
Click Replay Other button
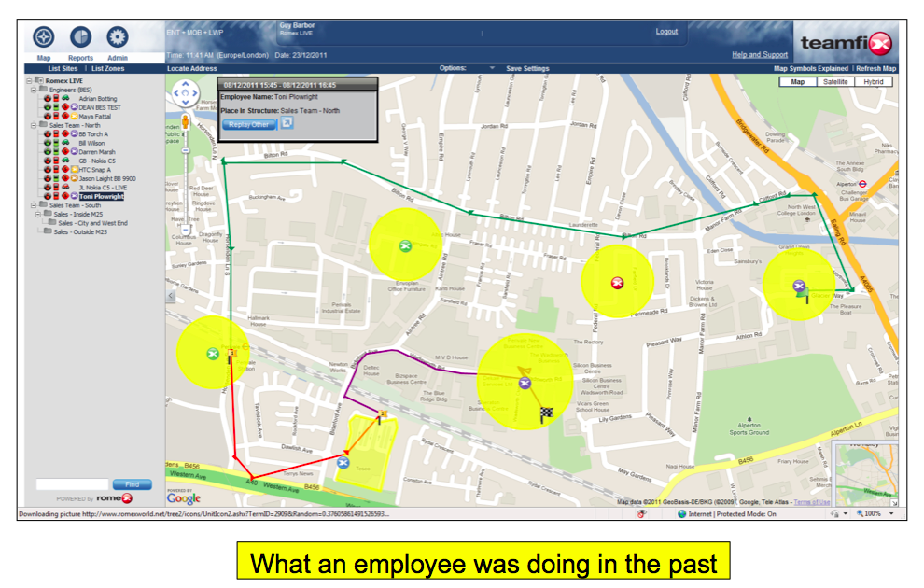pos(248,125)
